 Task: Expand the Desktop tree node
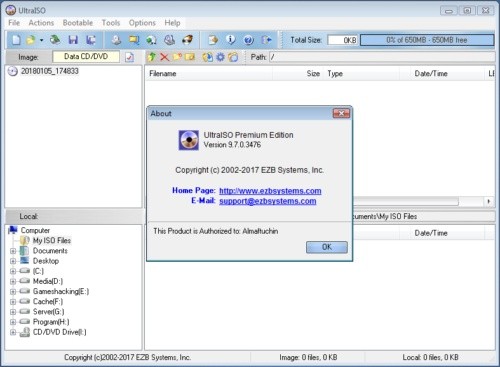[x=13, y=261]
